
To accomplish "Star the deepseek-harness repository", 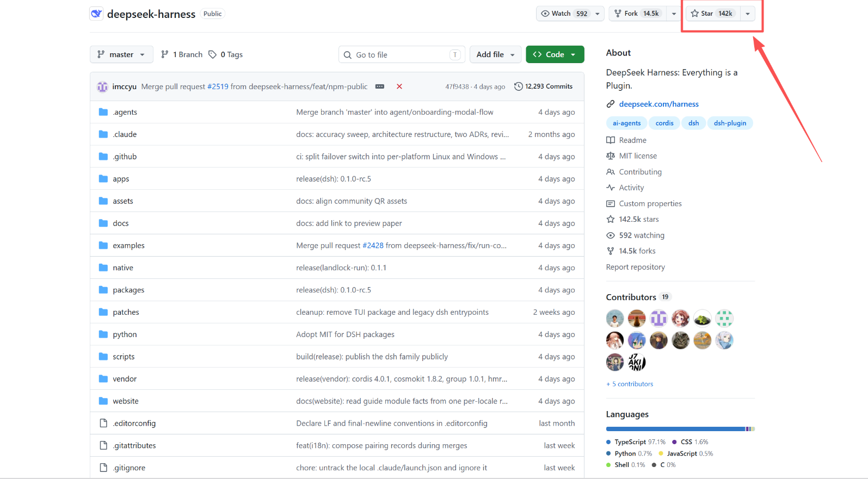I will click(x=713, y=14).
